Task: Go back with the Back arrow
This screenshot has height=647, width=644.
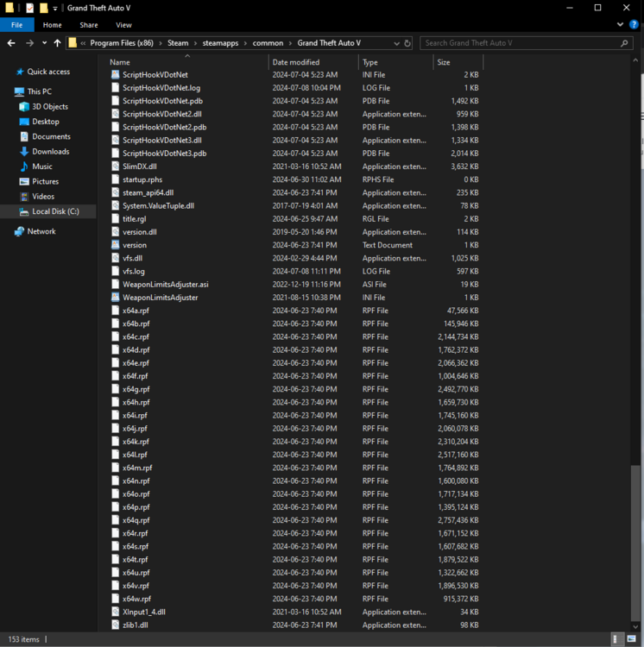Action: coord(11,43)
